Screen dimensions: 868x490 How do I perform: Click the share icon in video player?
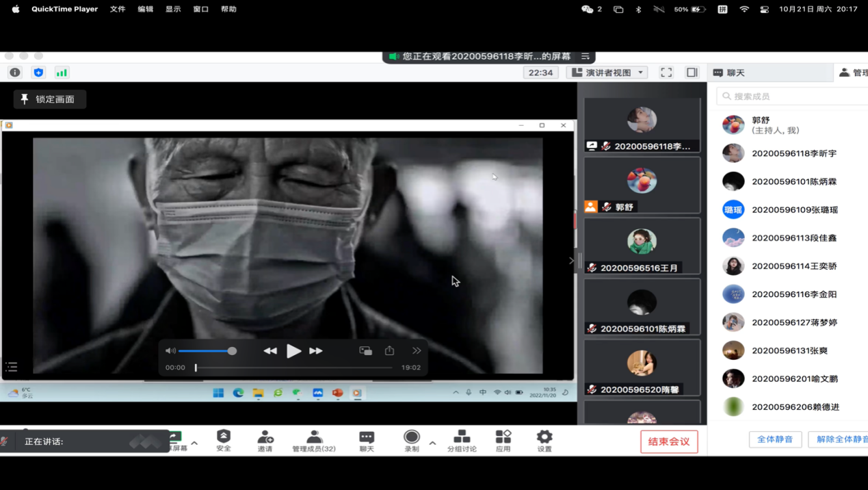pos(390,350)
